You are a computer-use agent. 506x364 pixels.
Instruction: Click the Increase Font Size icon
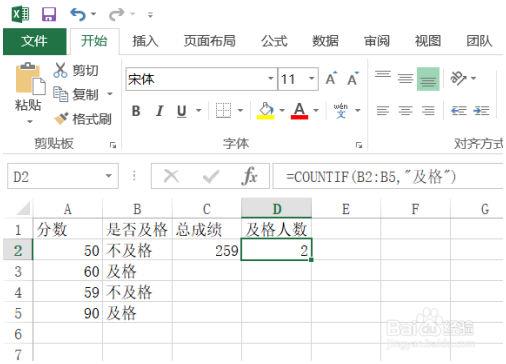pos(331,79)
